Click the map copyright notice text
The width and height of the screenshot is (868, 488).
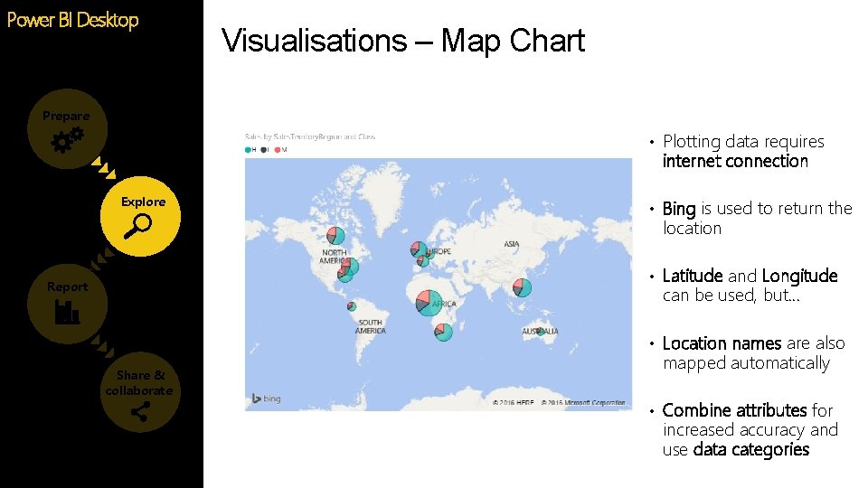559,403
